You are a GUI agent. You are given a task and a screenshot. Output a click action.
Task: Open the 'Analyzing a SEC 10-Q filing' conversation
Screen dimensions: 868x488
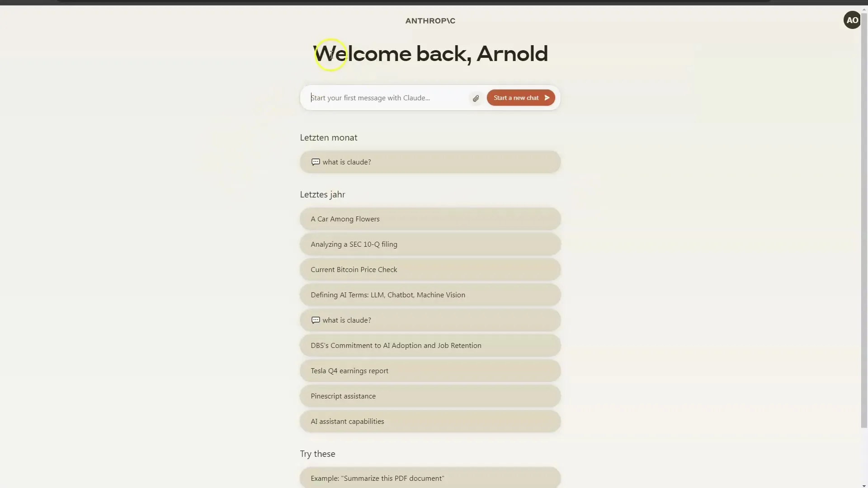pos(430,244)
